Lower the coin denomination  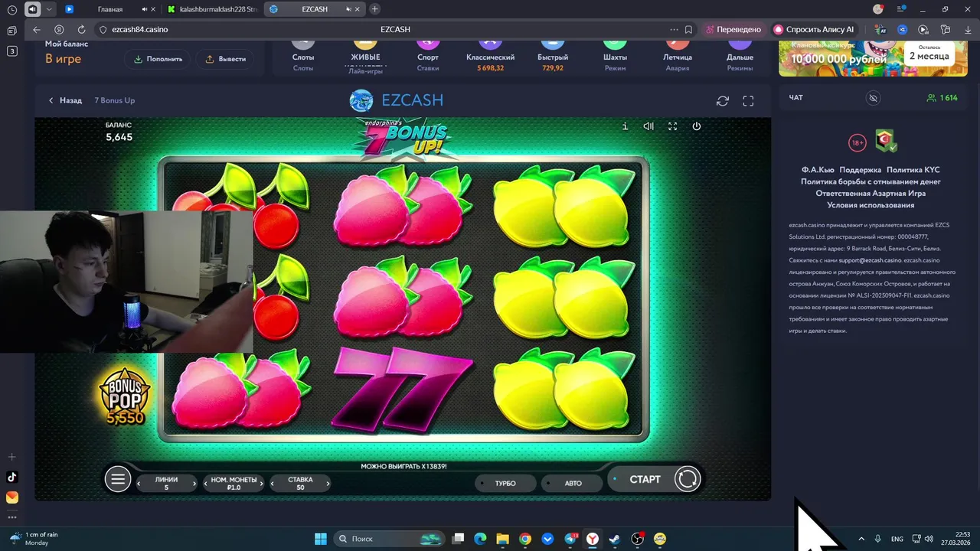pyautogui.click(x=206, y=483)
